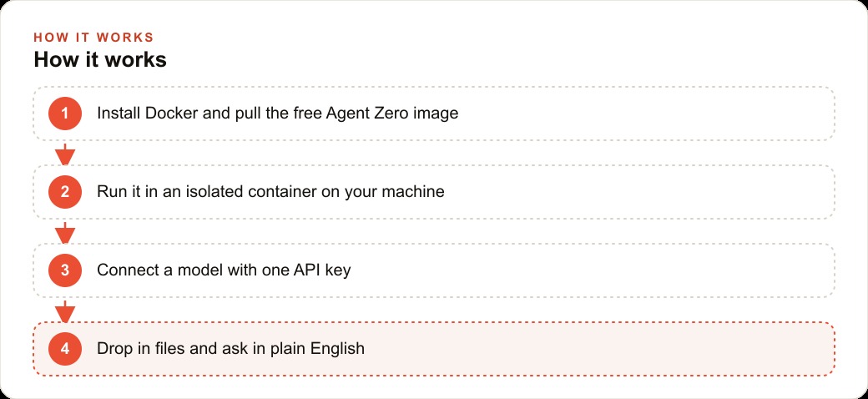The width and height of the screenshot is (868, 399).
Task: Click the highlighted fourth step card
Action: (434, 349)
